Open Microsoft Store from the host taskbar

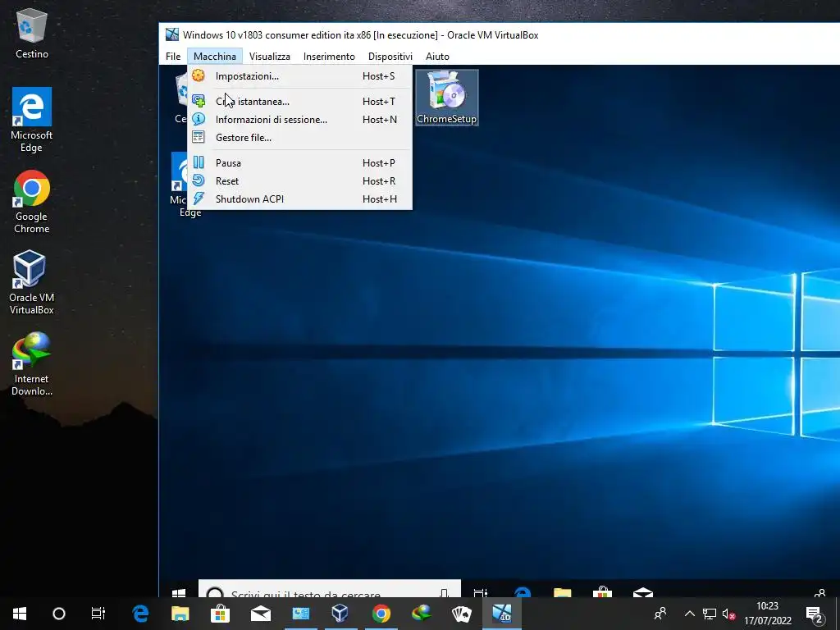[x=220, y=614]
